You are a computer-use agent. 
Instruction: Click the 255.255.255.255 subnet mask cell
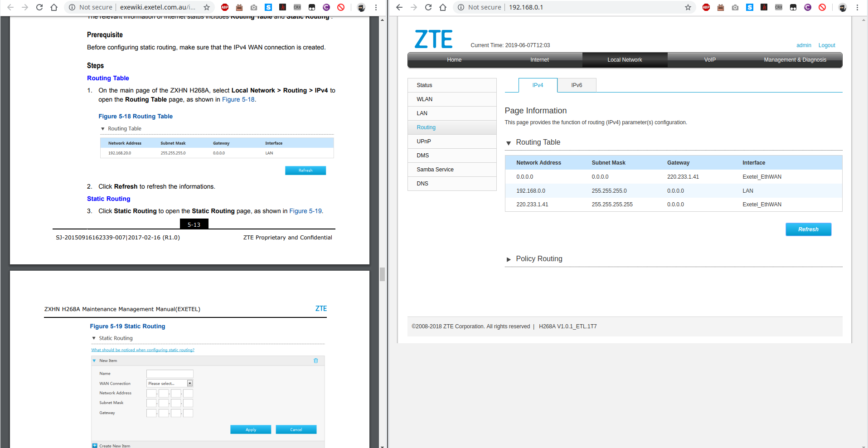[x=612, y=205]
